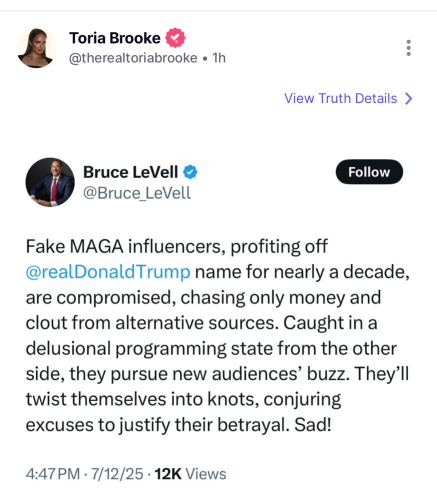Click the embedded tweet body text
The image size is (437, 500).
point(218,335)
